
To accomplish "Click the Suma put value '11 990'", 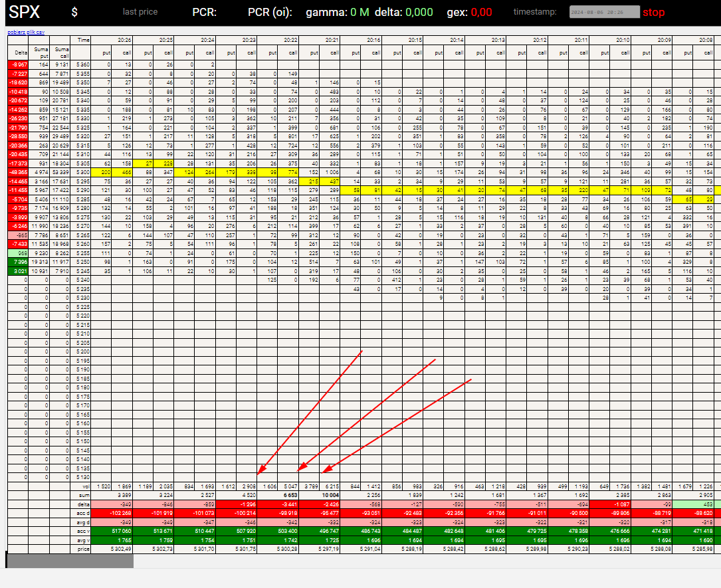I will [39, 226].
